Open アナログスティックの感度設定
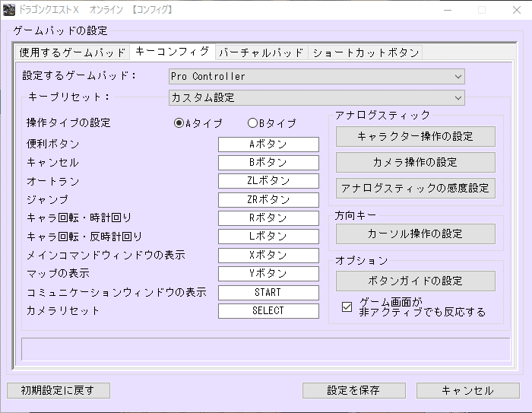Image resolution: width=532 pixels, height=413 pixels. (416, 188)
